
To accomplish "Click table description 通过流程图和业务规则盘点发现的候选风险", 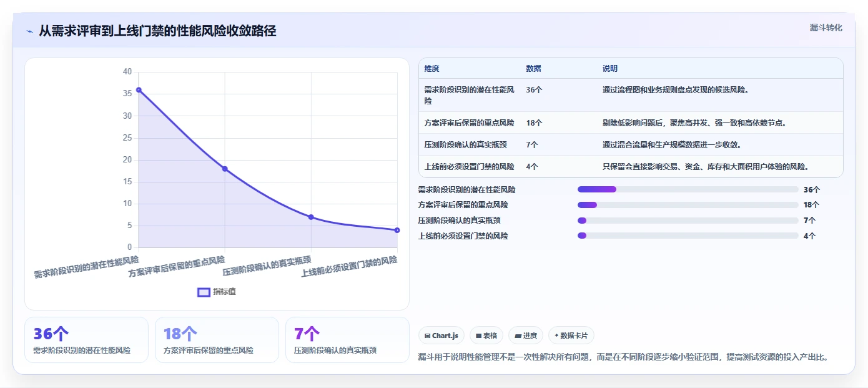I will click(x=675, y=90).
